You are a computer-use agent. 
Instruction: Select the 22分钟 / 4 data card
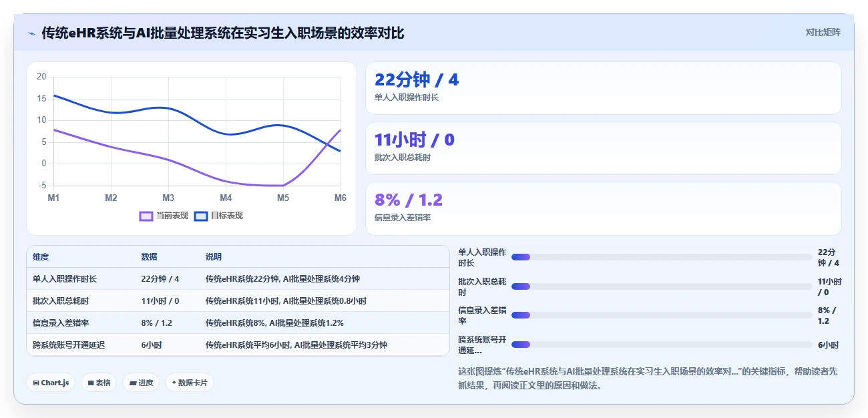[x=603, y=88]
